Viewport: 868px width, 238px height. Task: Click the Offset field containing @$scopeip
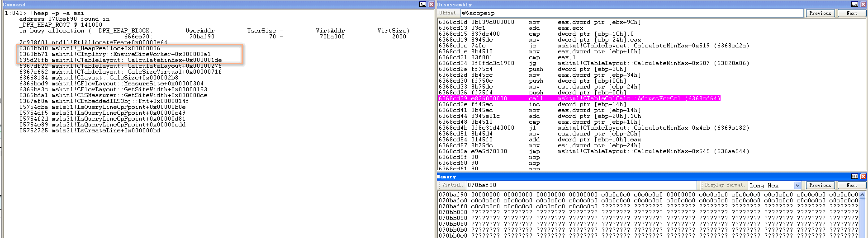[x=631, y=13]
